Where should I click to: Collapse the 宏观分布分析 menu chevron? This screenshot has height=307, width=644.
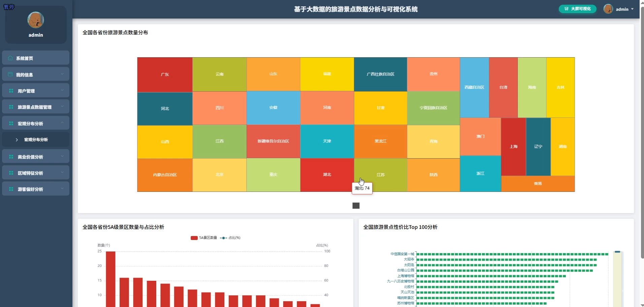point(62,123)
